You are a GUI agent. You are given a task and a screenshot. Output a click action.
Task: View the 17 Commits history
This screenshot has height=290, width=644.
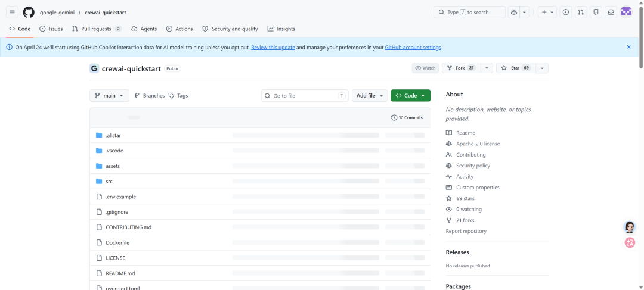click(407, 118)
